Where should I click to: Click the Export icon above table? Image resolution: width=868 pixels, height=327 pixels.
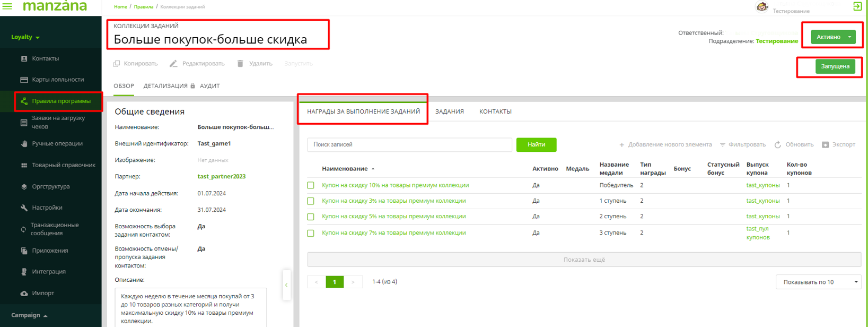[x=825, y=145]
